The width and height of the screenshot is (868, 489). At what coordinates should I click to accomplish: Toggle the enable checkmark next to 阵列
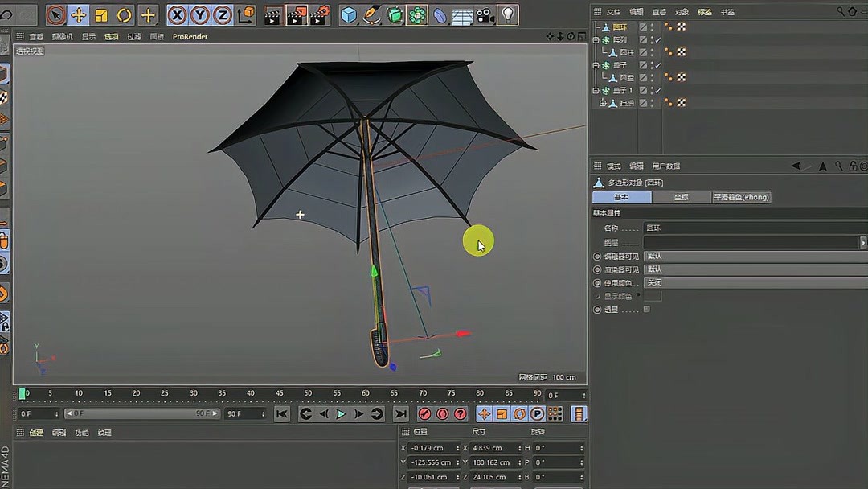pyautogui.click(x=657, y=40)
